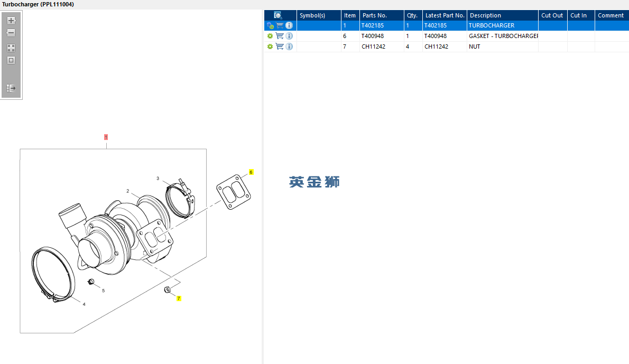Select the Cut Out column header
This screenshot has height=364, width=629.
(552, 15)
